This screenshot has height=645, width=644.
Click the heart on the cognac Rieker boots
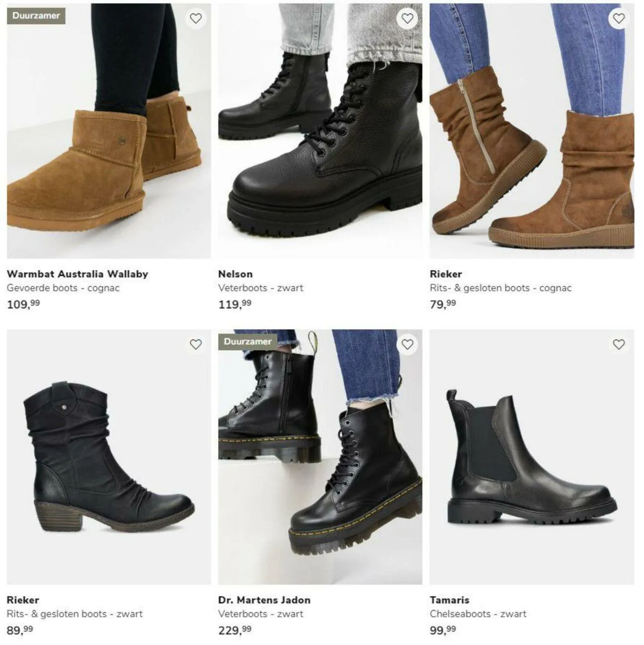click(619, 19)
